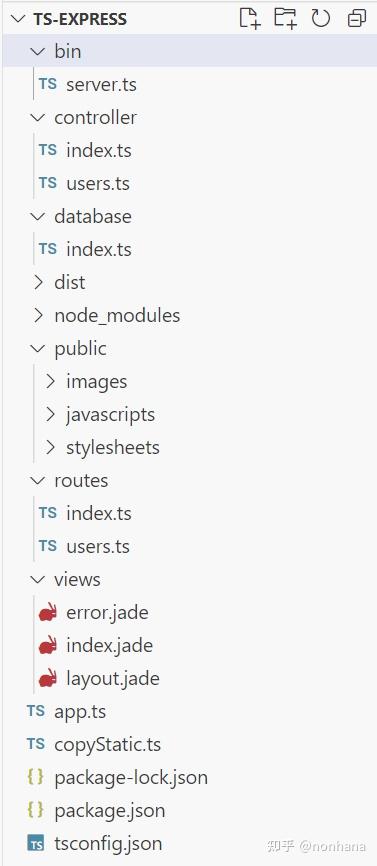Screen dimensions: 377x866
Task: Collapse all folders using the collapse icon
Action: click(x=357, y=19)
